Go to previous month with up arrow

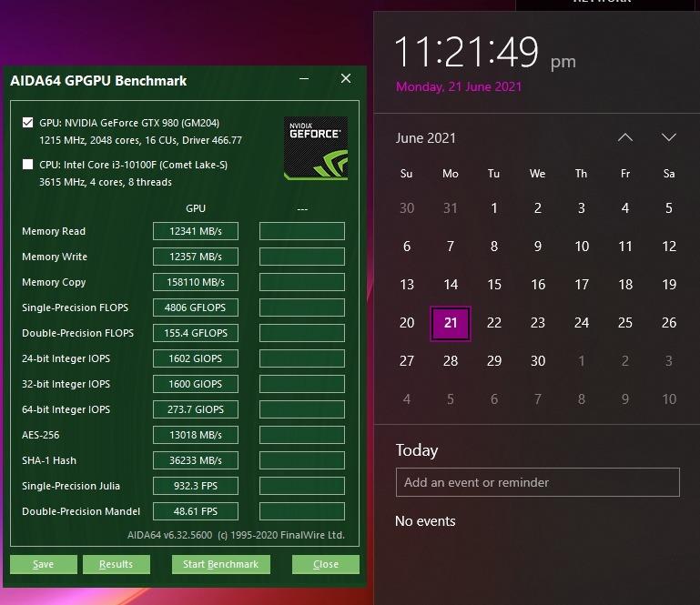624,137
